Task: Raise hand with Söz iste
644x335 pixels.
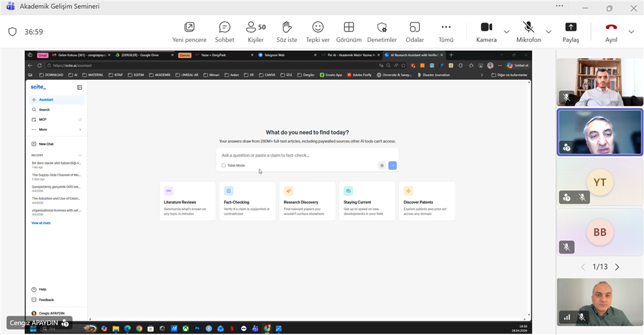Action: (x=287, y=31)
